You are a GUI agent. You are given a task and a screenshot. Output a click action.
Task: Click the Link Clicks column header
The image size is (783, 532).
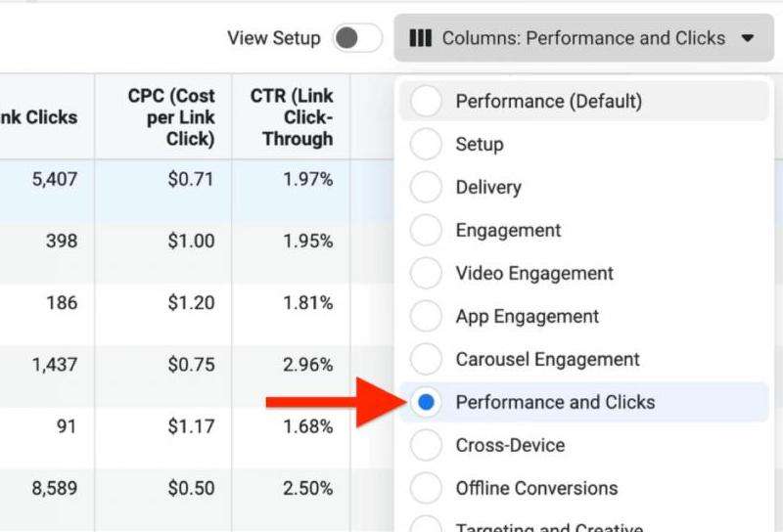39,117
